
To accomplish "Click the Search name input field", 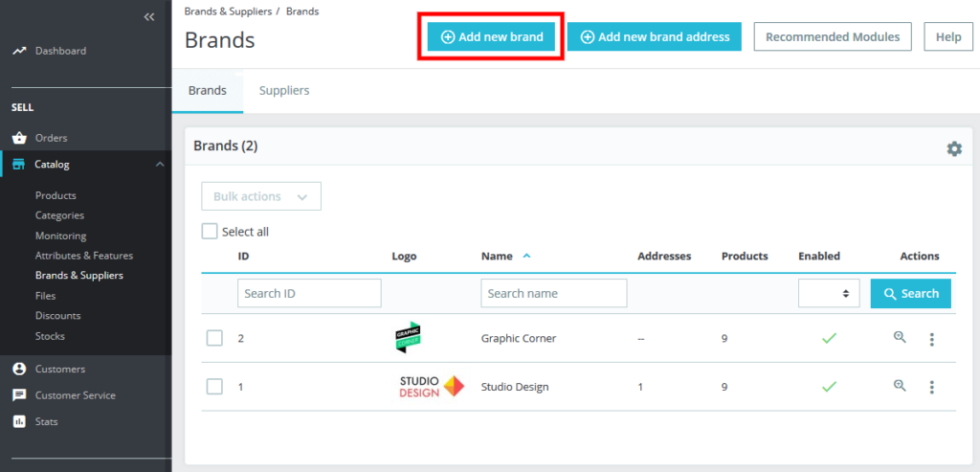I will [x=553, y=294].
